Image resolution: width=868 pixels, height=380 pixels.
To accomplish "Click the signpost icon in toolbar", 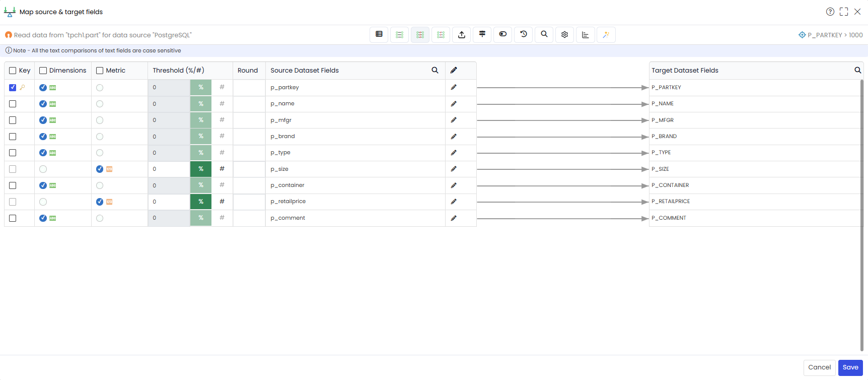I will (x=482, y=35).
